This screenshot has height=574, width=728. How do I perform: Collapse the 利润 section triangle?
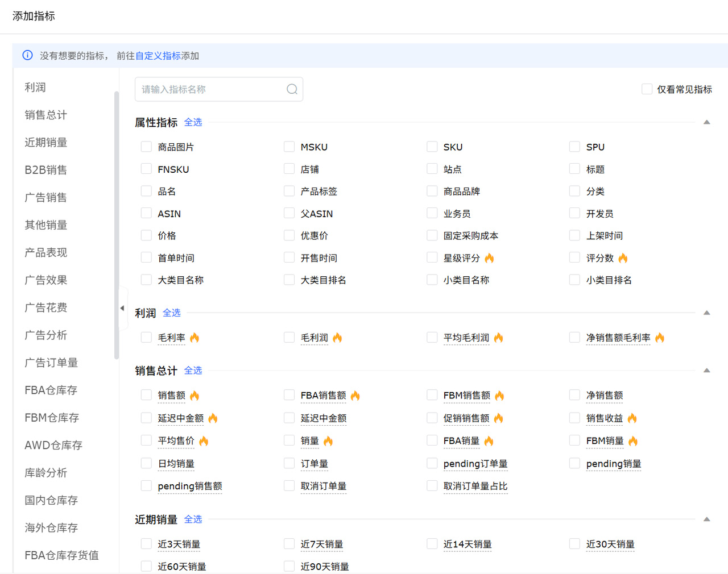pos(706,313)
